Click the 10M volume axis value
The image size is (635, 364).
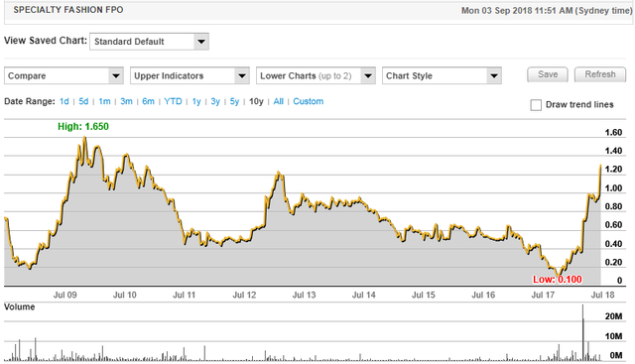point(613,336)
